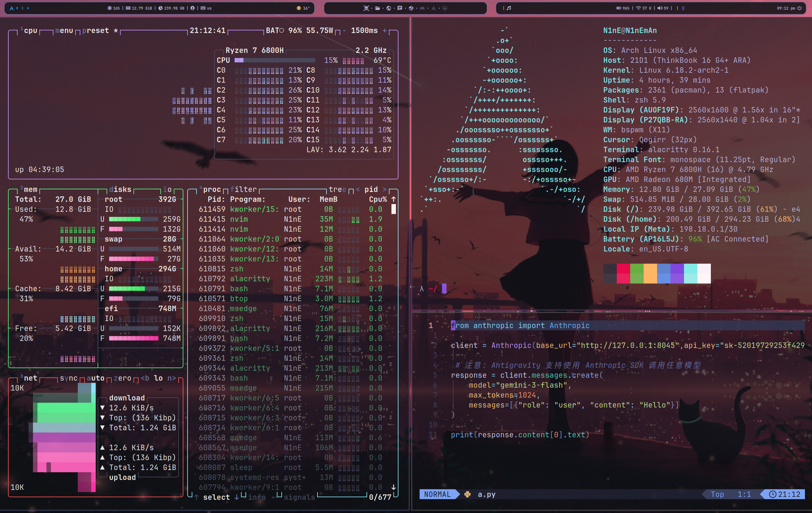
Task: Click line 'print(response.content[0].text)' in nvim
Action: (520, 435)
